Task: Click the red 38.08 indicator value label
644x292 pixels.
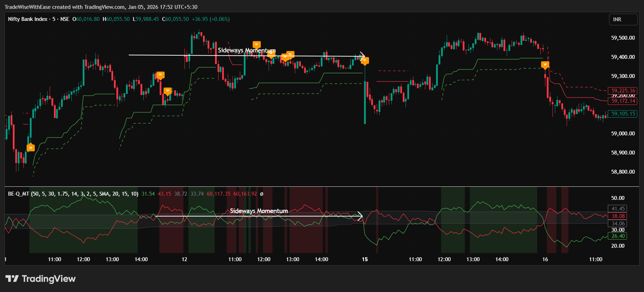Action: (x=618, y=216)
